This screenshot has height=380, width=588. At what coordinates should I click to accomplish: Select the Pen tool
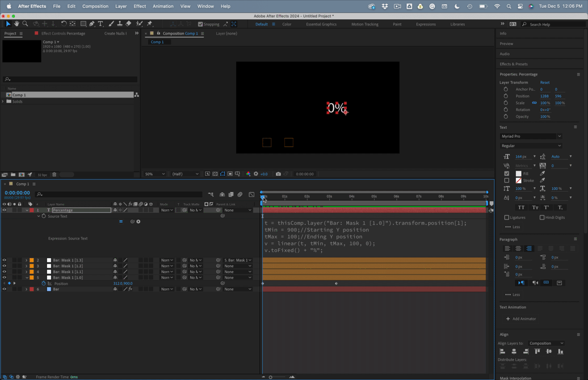(x=92, y=24)
